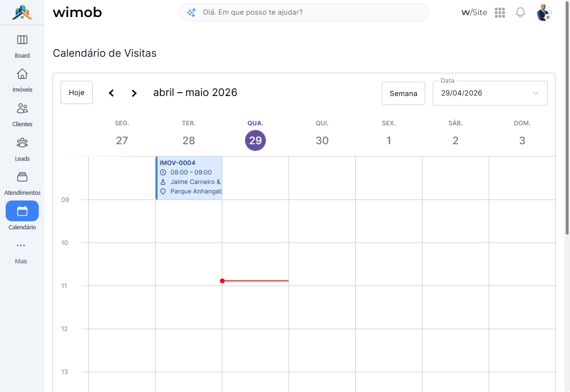Open the Board section in sidebar
This screenshot has height=392, width=570.
(x=22, y=46)
